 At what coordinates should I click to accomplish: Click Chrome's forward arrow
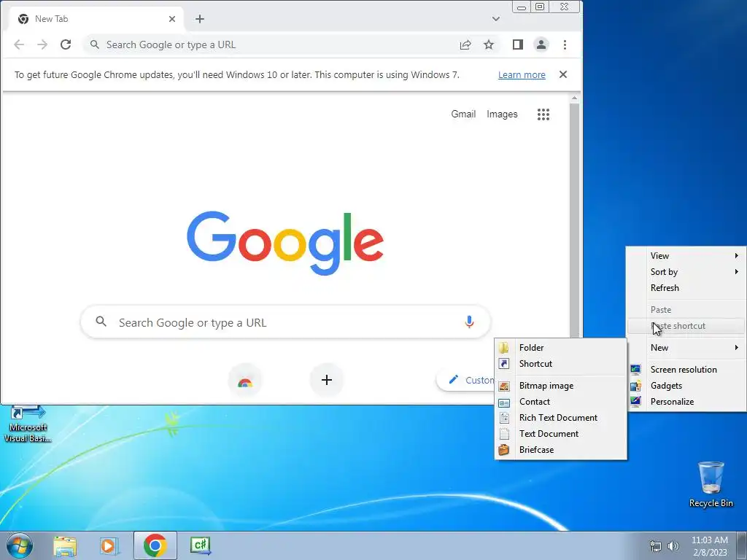42,44
